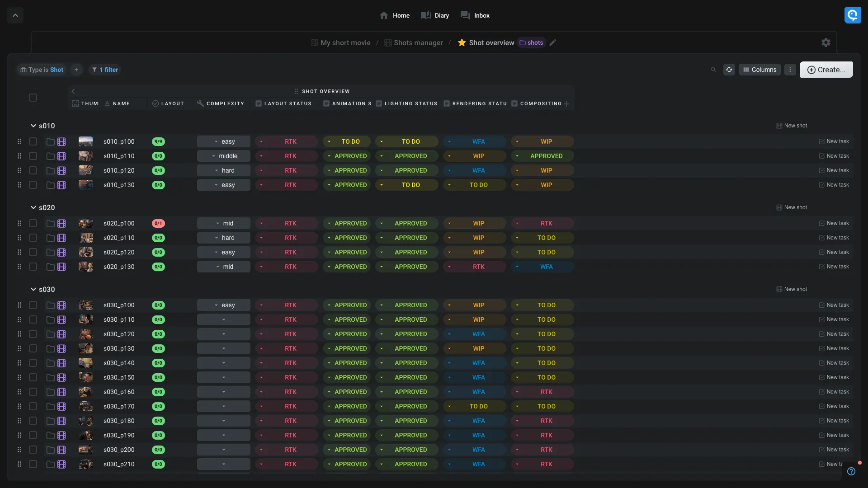868x488 pixels.
Task: Collapse the s020 group
Action: [33, 207]
